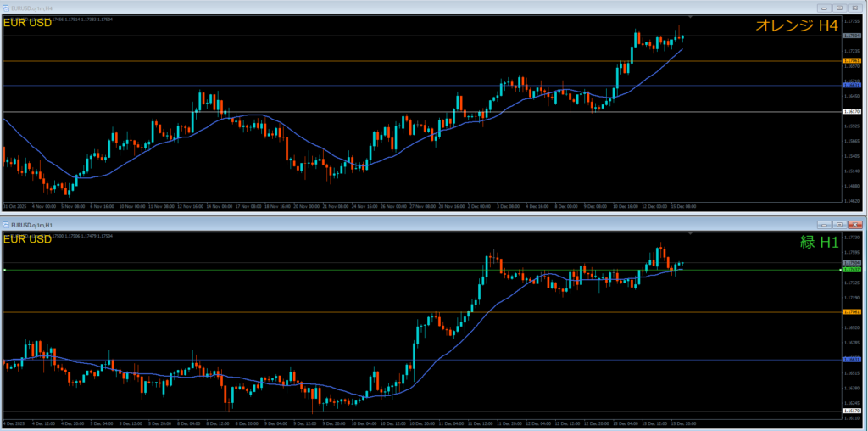Select the orange horizontal line on H4 chart
Viewport: 868px width, 431px height.
pyautogui.click(x=339, y=61)
